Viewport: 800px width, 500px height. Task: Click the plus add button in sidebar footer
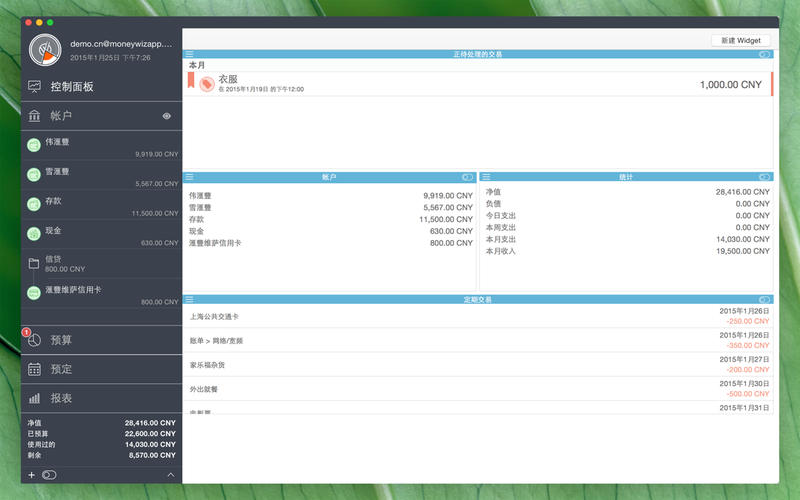tap(31, 474)
